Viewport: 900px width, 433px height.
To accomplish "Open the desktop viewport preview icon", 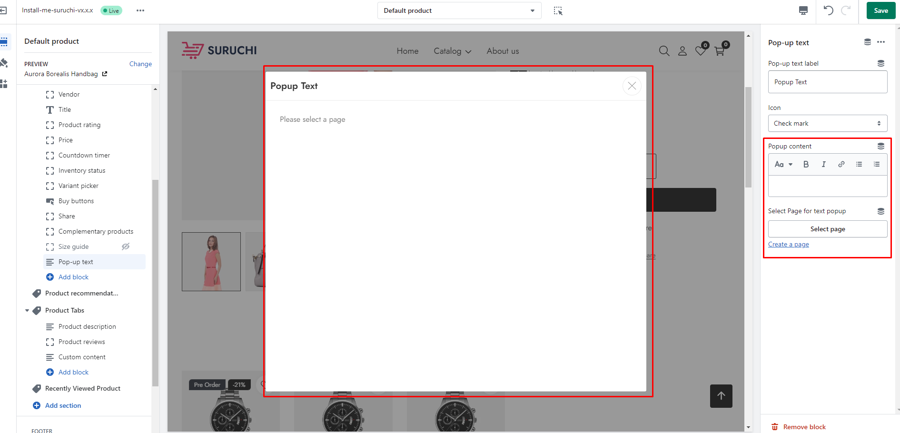I will (803, 11).
